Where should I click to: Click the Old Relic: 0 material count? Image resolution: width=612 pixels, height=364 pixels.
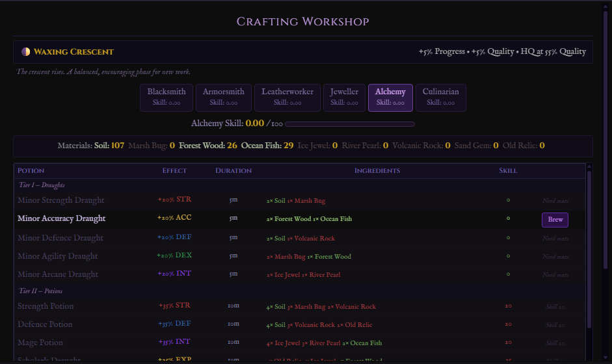[524, 146]
